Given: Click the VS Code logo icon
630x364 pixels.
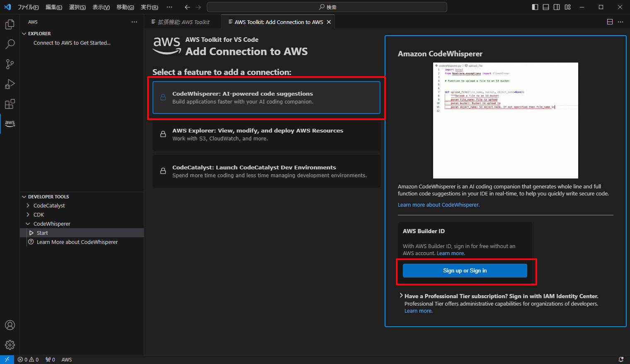Looking at the screenshot, I should point(7,7).
